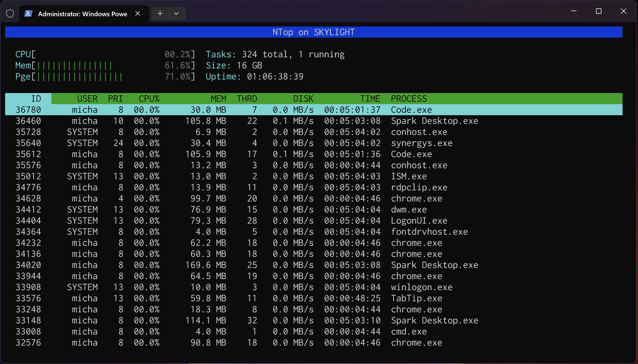Select process 33944 chrome.exe
Screen dimensions: 638x364
(314, 276)
